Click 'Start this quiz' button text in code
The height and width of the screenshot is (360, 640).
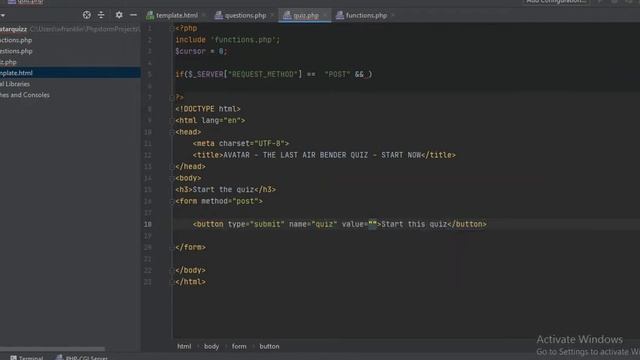[414, 224]
